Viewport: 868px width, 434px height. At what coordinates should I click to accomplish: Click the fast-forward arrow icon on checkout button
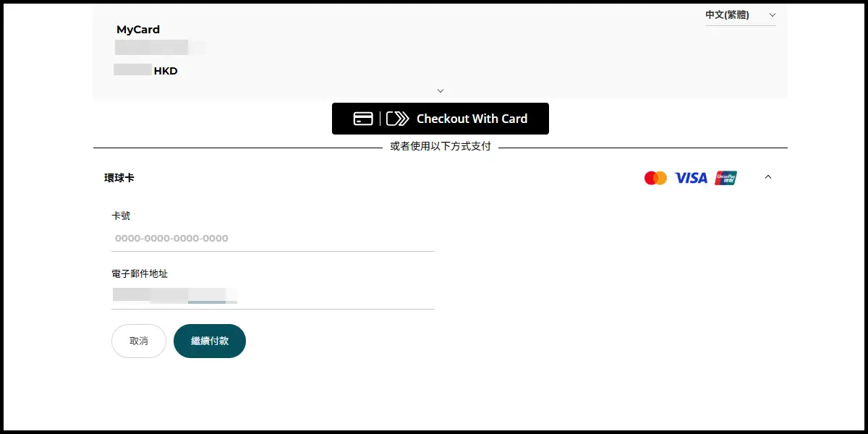click(397, 119)
